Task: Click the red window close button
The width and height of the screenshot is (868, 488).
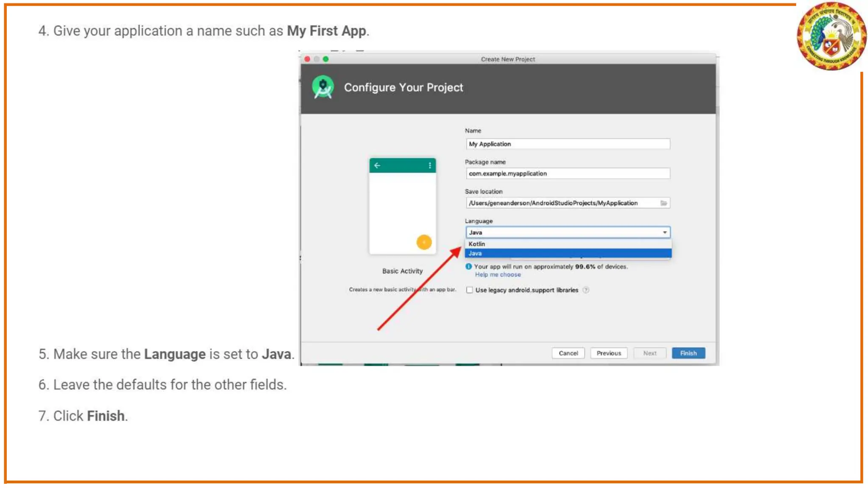Action: tap(307, 59)
